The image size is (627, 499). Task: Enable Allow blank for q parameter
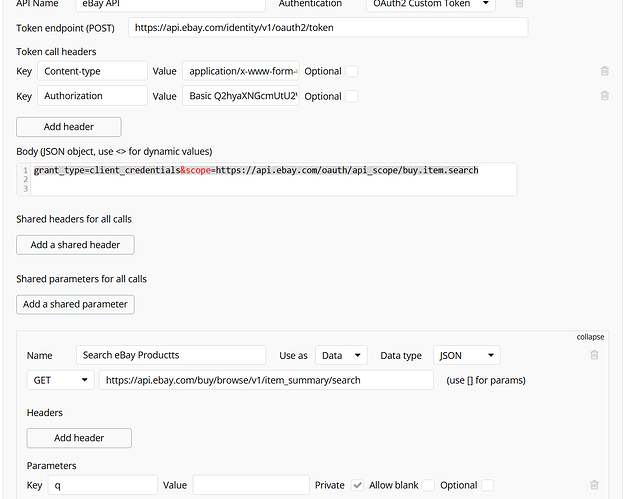428,485
